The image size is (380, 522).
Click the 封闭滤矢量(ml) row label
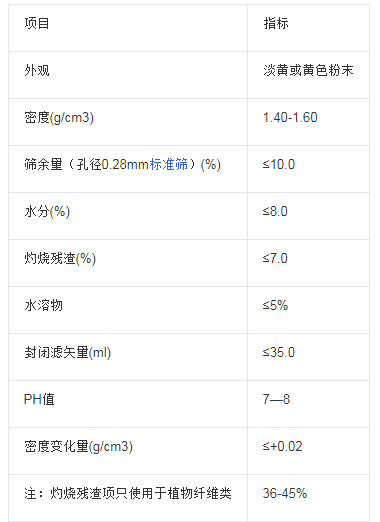pyautogui.click(x=67, y=353)
